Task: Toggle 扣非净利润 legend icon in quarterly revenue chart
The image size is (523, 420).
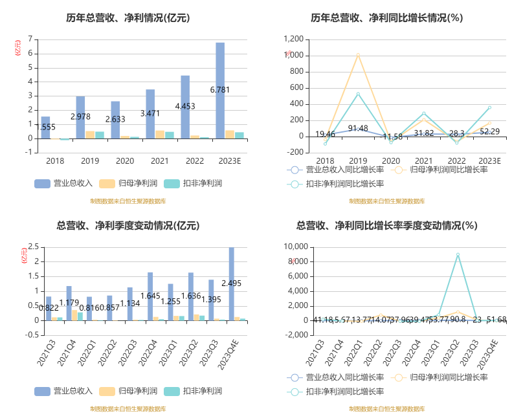Action: [x=172, y=391]
